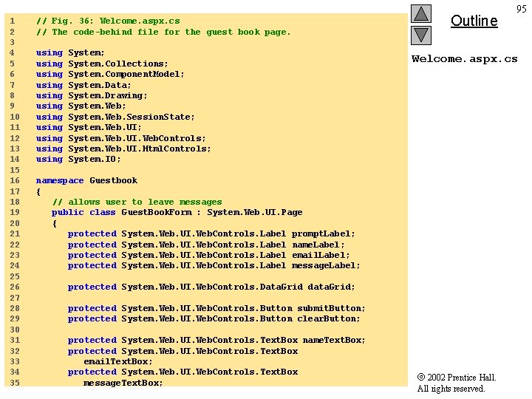Select the 'using System;' line

[x=70, y=53]
